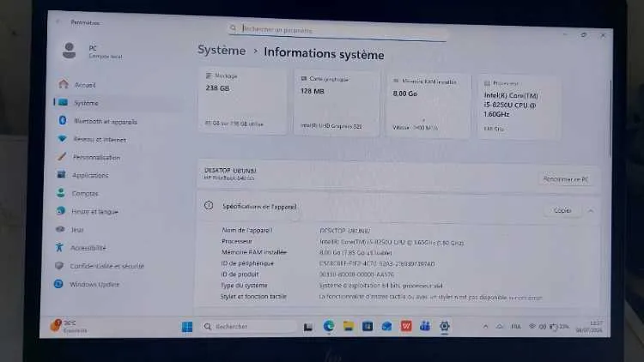The height and width of the screenshot is (362, 644).
Task: Open Task View from the taskbar
Action: [308, 327]
